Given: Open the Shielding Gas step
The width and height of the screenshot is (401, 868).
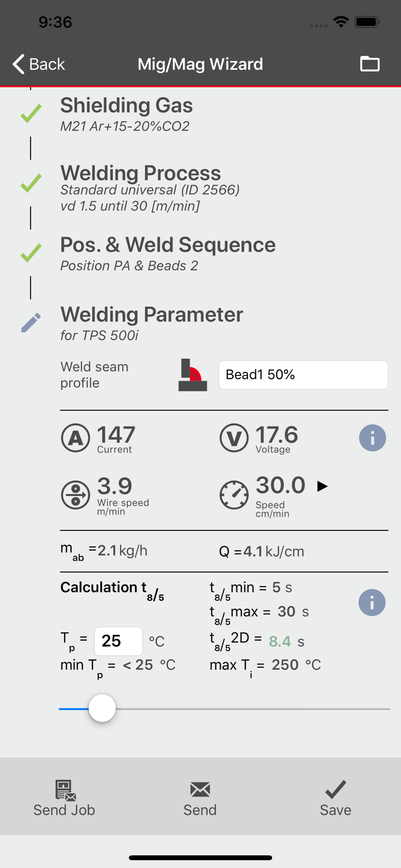Looking at the screenshot, I should (126, 114).
